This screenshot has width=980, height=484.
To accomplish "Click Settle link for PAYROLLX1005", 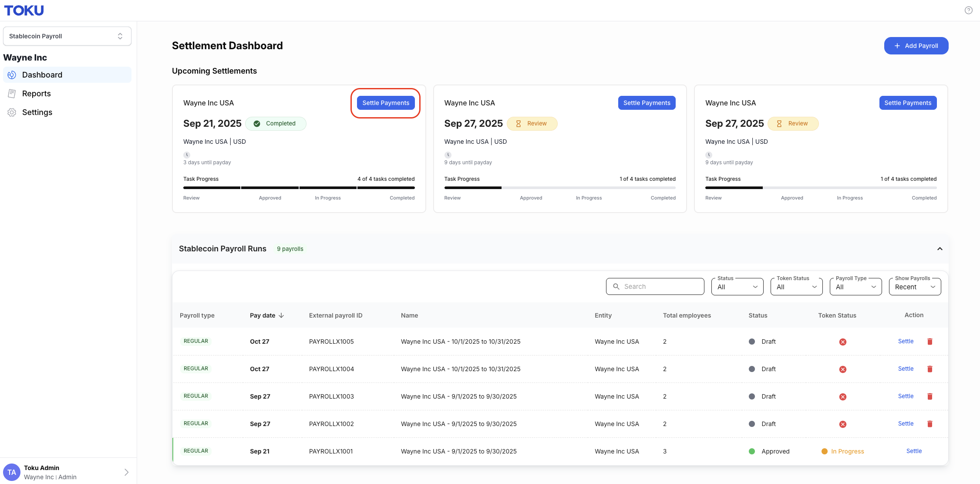I will pos(906,341).
